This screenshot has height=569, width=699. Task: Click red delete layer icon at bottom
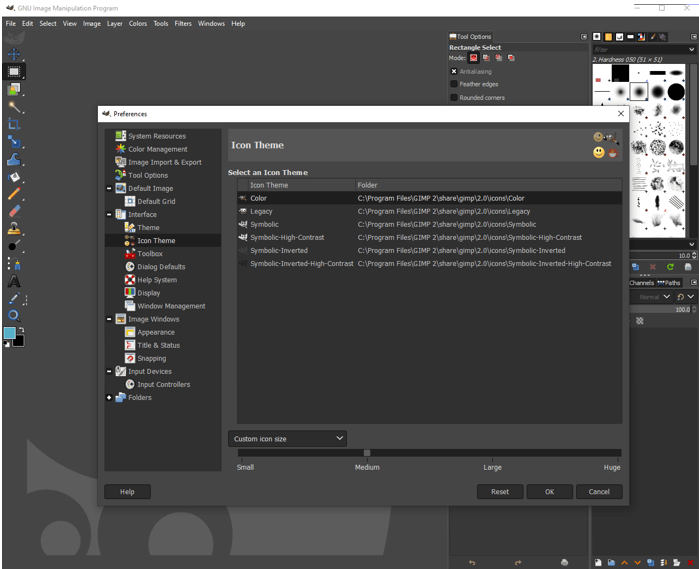tap(690, 563)
